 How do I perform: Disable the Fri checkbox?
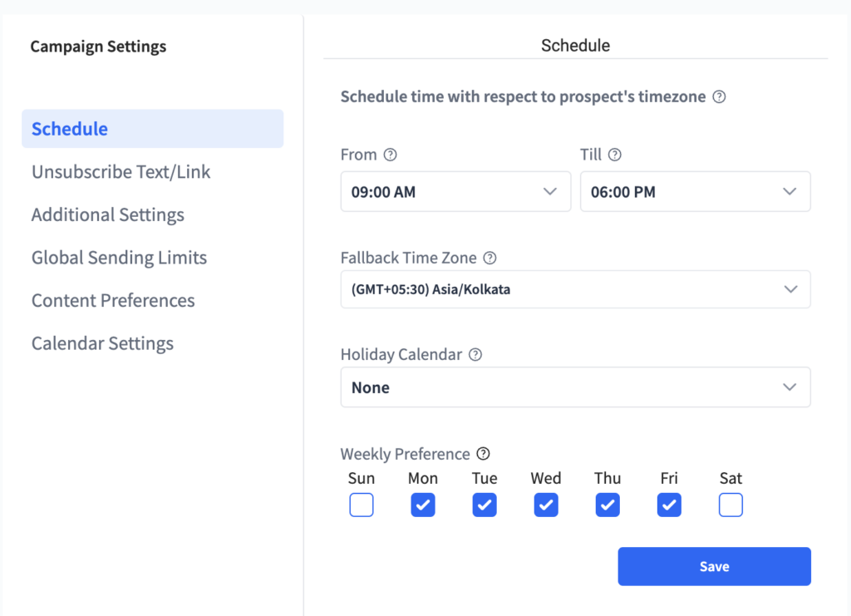(x=669, y=505)
